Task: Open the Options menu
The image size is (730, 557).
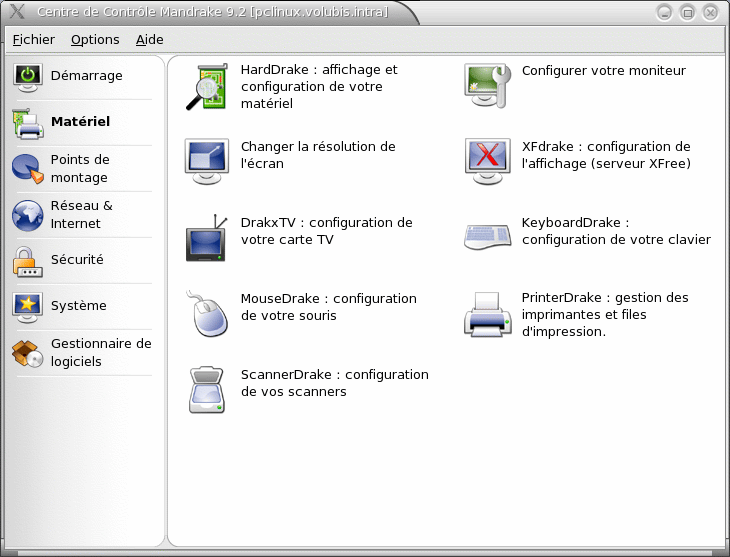Action: pos(95,40)
